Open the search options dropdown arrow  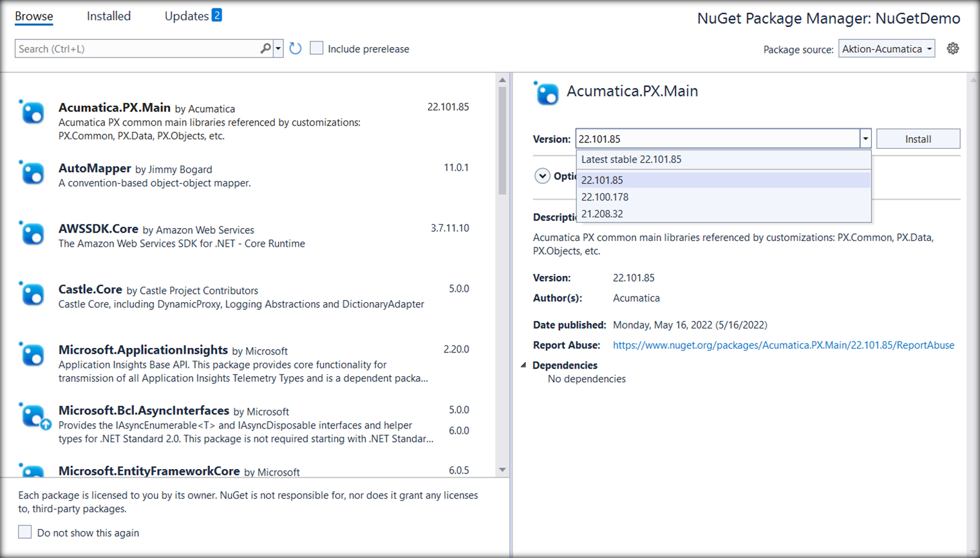pyautogui.click(x=278, y=48)
